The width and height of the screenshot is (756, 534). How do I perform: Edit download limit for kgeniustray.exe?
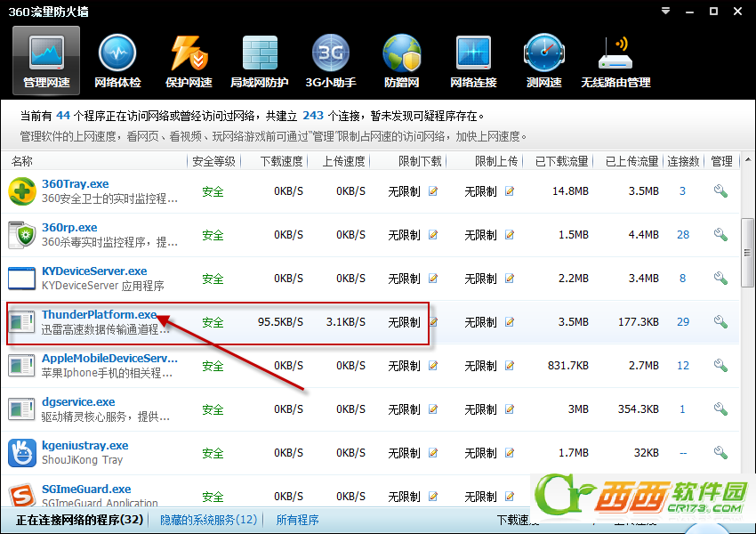(x=433, y=452)
